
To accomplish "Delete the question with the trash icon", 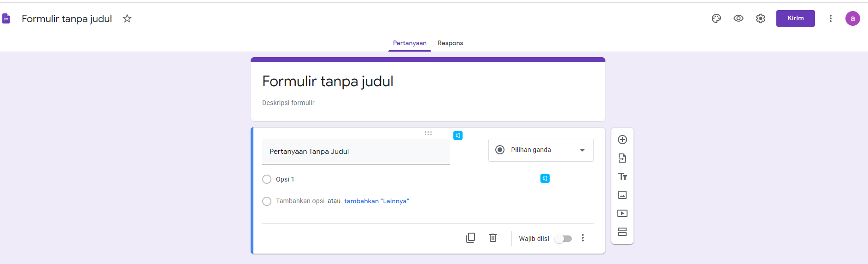I will coord(493,238).
